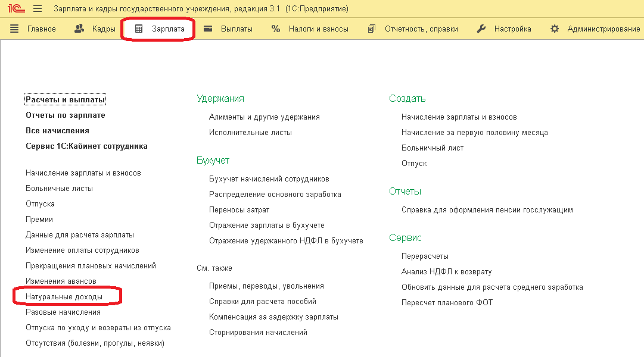Click the Отчетность, справки documents icon
644x357 pixels.
coord(372,29)
